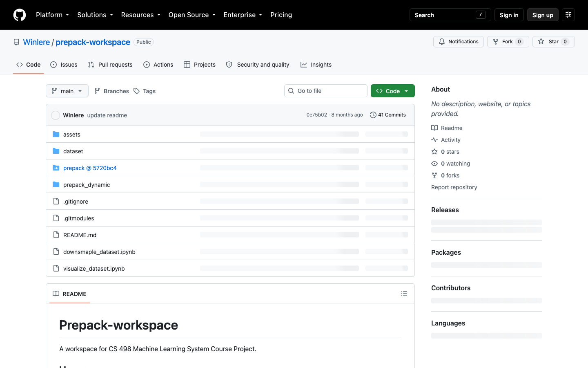Click the .gitignore file icon

[x=56, y=201]
